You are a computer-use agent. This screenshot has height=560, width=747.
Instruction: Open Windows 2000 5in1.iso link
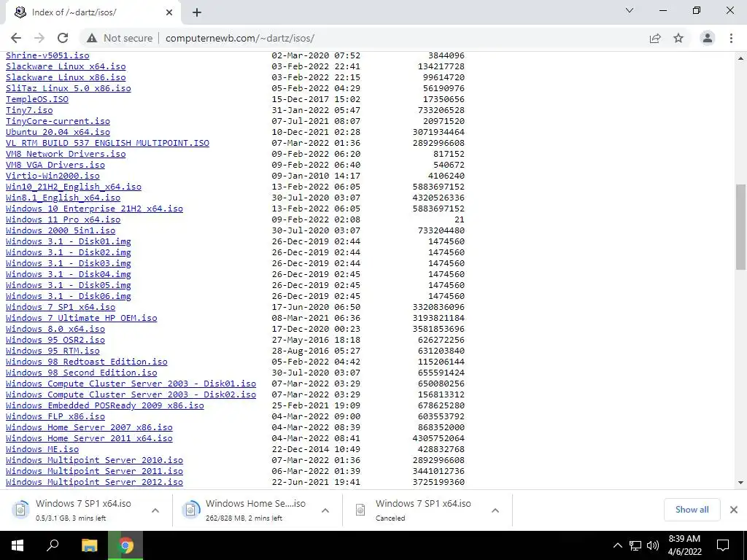pyautogui.click(x=61, y=230)
